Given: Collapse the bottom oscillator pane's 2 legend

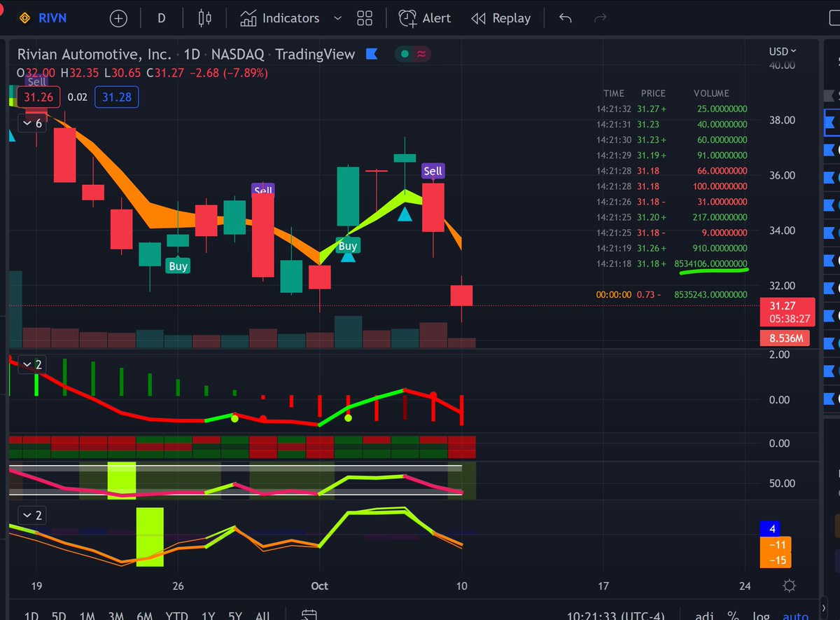Looking at the screenshot, I should pyautogui.click(x=32, y=516).
